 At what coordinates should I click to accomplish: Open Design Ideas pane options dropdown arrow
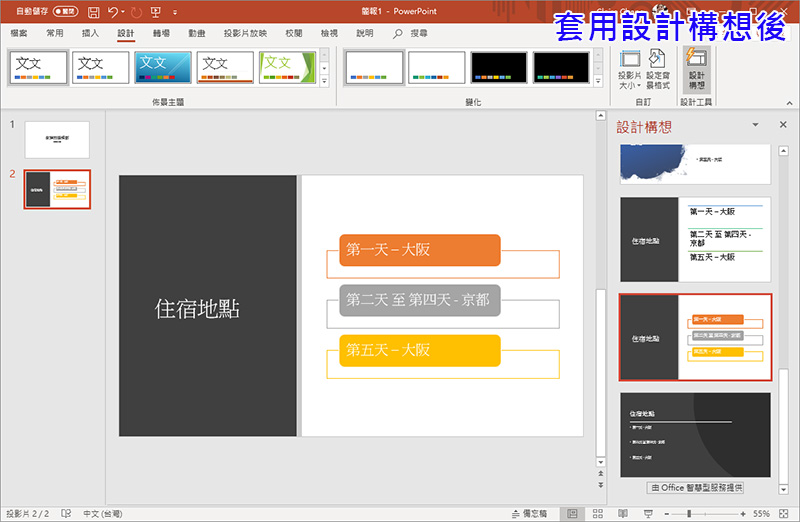756,125
